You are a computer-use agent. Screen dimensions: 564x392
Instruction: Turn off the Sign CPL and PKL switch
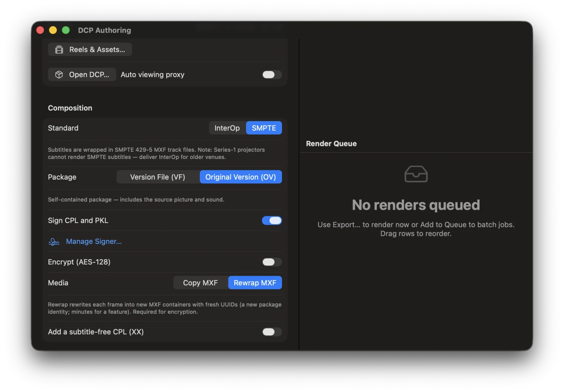pyautogui.click(x=272, y=221)
